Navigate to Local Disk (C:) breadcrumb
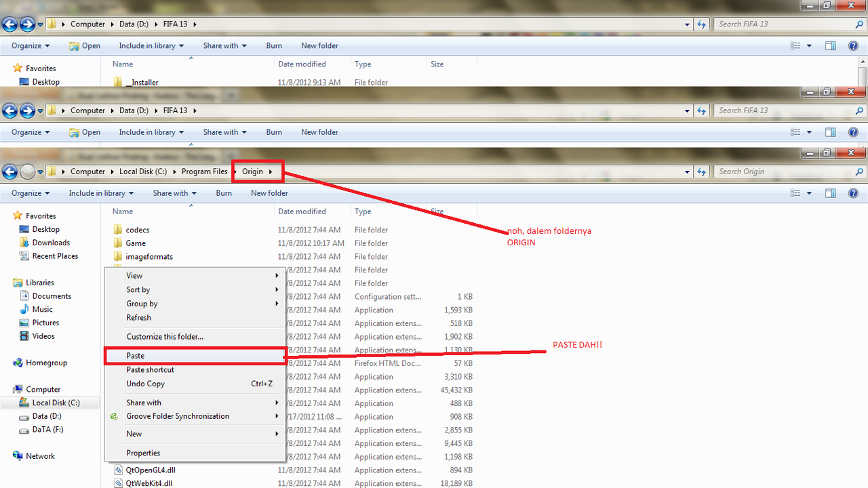The width and height of the screenshot is (868, 488). tap(143, 171)
